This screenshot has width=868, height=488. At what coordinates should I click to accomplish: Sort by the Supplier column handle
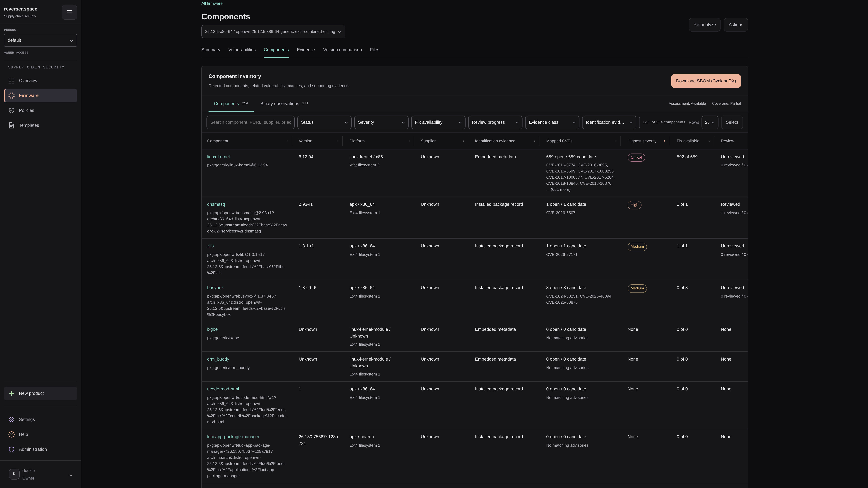point(463,141)
